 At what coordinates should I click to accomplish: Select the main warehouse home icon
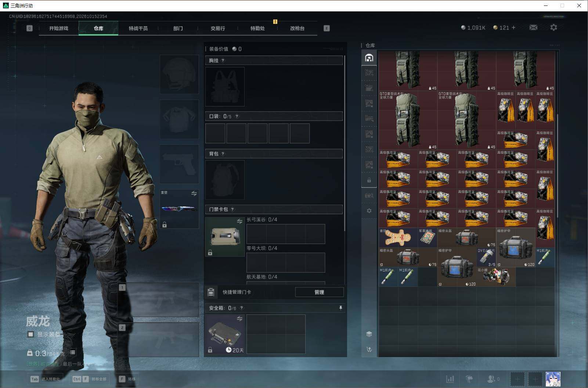[369, 58]
